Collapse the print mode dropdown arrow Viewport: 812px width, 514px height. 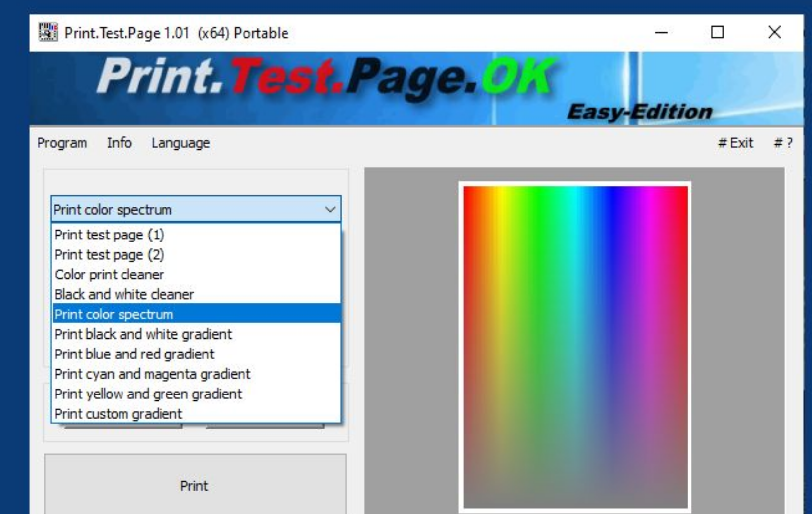[330, 209]
